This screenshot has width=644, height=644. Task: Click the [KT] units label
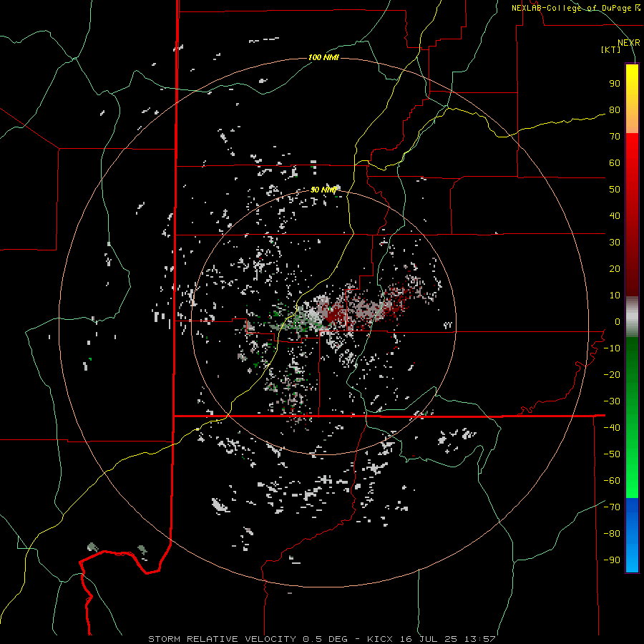[x=611, y=49]
